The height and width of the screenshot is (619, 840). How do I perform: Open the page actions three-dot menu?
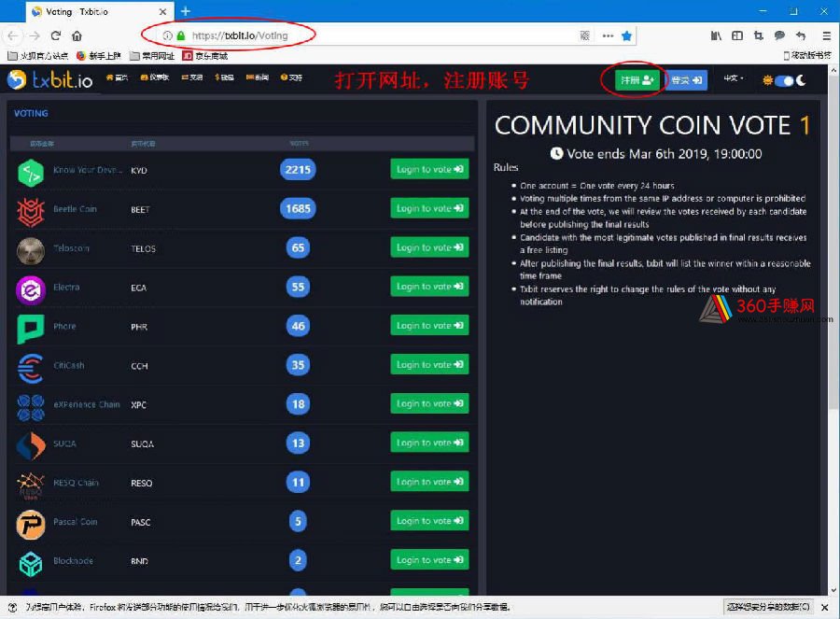tap(608, 35)
